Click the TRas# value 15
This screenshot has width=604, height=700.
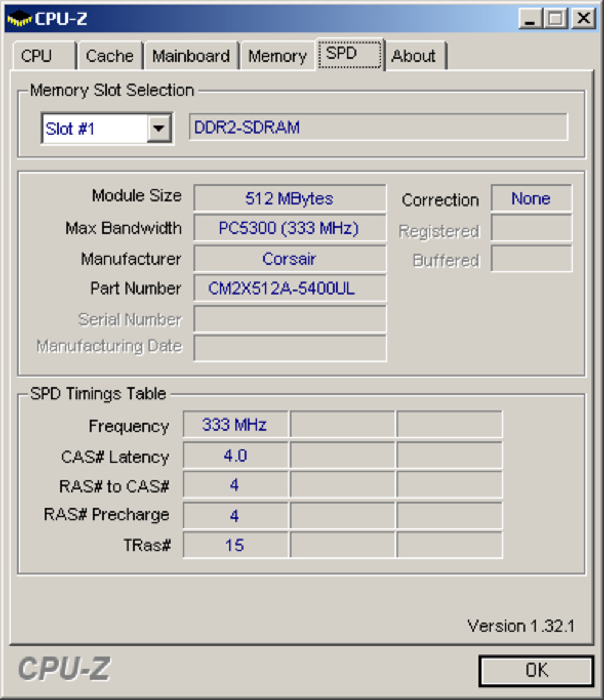(235, 545)
